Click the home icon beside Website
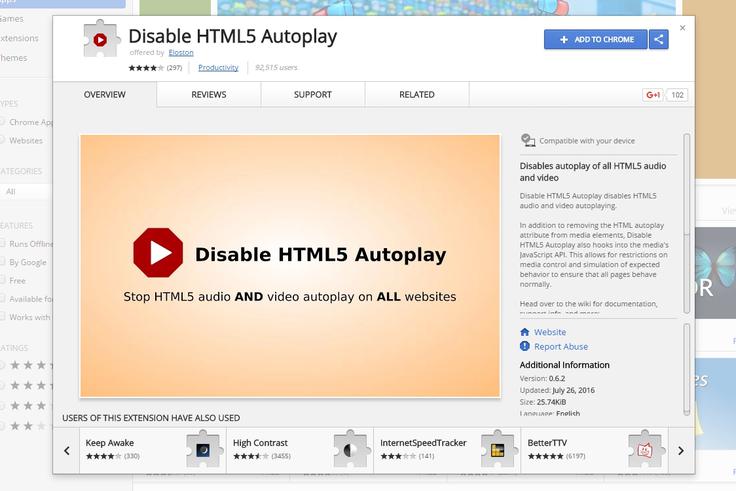This screenshot has width=736, height=491. click(x=525, y=332)
